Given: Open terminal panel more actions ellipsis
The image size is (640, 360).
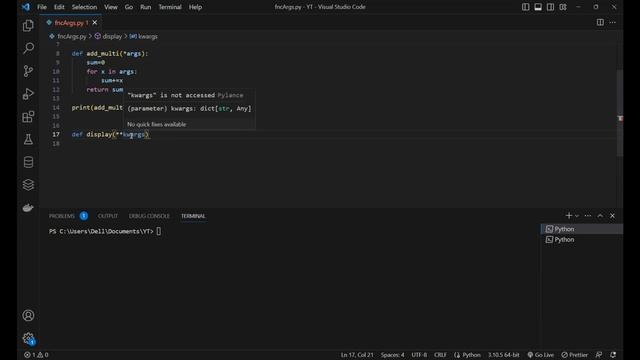Looking at the screenshot, I should coord(588,216).
